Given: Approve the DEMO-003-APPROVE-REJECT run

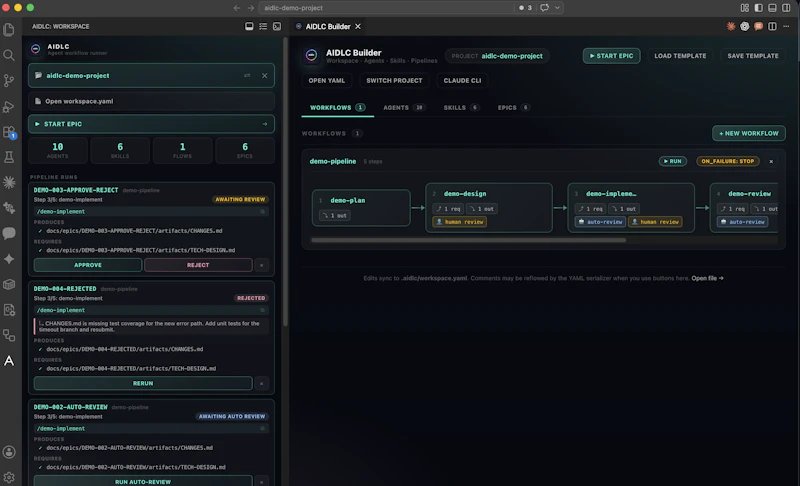Looking at the screenshot, I should pyautogui.click(x=88, y=265).
